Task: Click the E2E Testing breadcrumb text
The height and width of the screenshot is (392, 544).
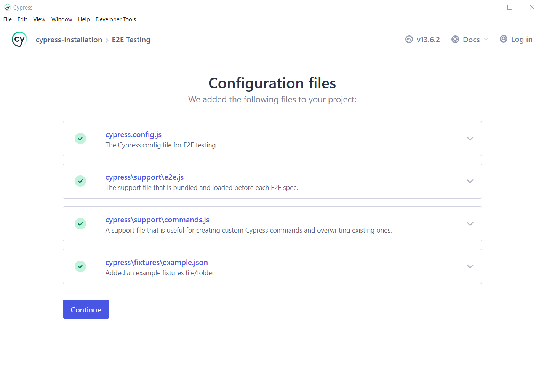Action: [x=131, y=40]
